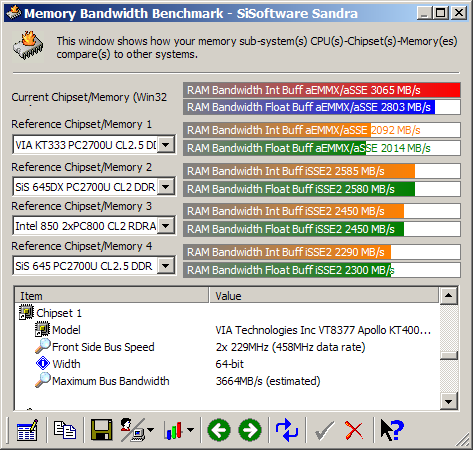Open Reference Chipset/Memory 2 dropdown (SiS 645DX)
The width and height of the screenshot is (473, 450).
point(166,187)
